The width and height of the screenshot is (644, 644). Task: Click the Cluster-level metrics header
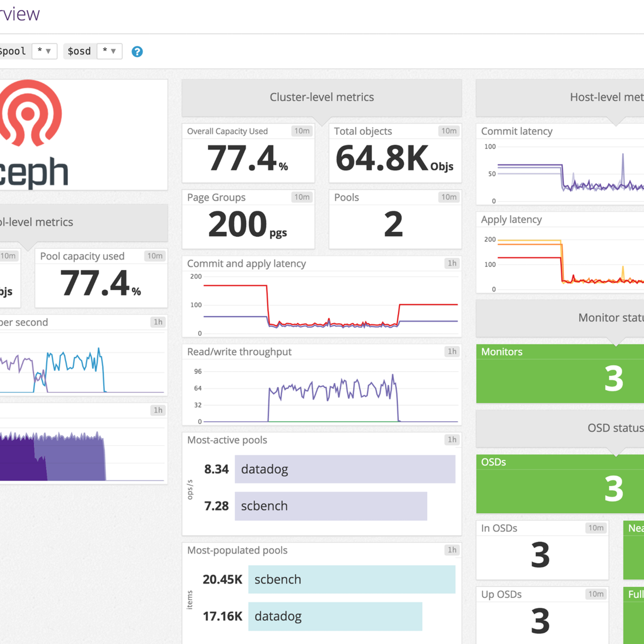(x=322, y=97)
